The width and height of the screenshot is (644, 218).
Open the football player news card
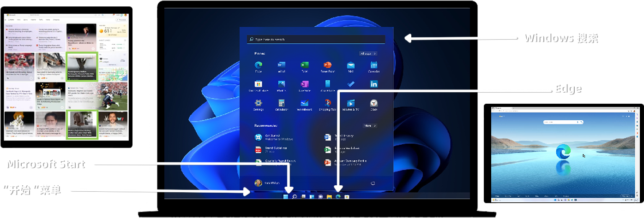pos(19,67)
